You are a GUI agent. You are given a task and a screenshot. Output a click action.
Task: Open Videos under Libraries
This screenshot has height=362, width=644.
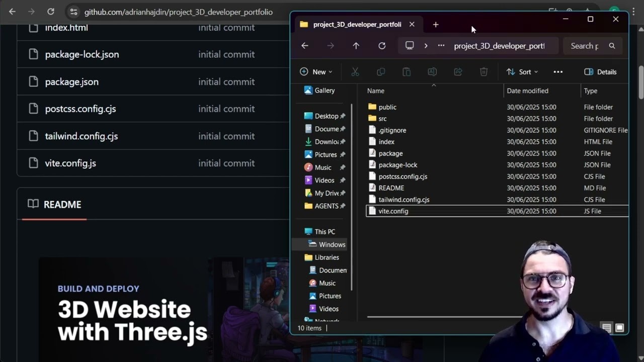(x=324, y=309)
